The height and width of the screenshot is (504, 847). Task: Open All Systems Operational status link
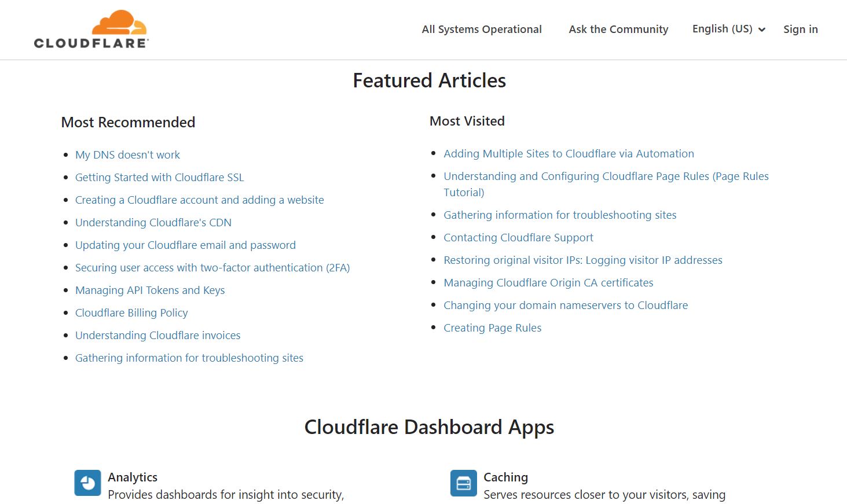(x=482, y=29)
